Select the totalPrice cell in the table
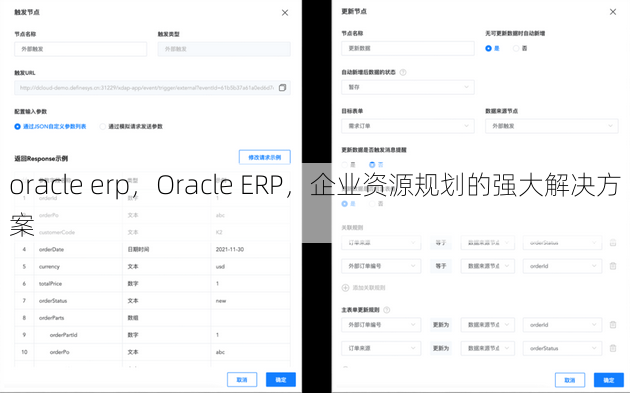 (x=78, y=284)
